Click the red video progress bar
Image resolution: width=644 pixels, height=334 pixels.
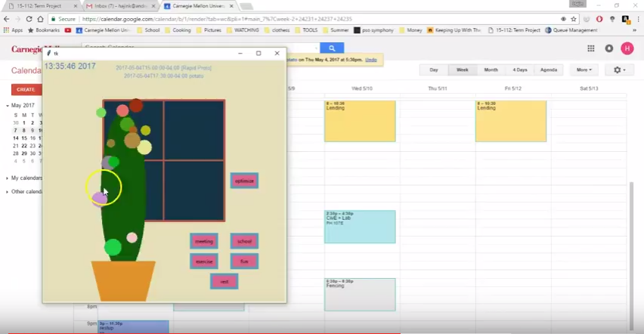point(204,333)
